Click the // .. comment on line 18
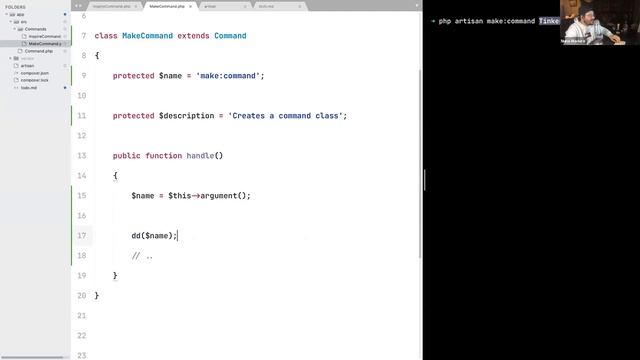Screen dimensions: 640x360 pos(142,256)
